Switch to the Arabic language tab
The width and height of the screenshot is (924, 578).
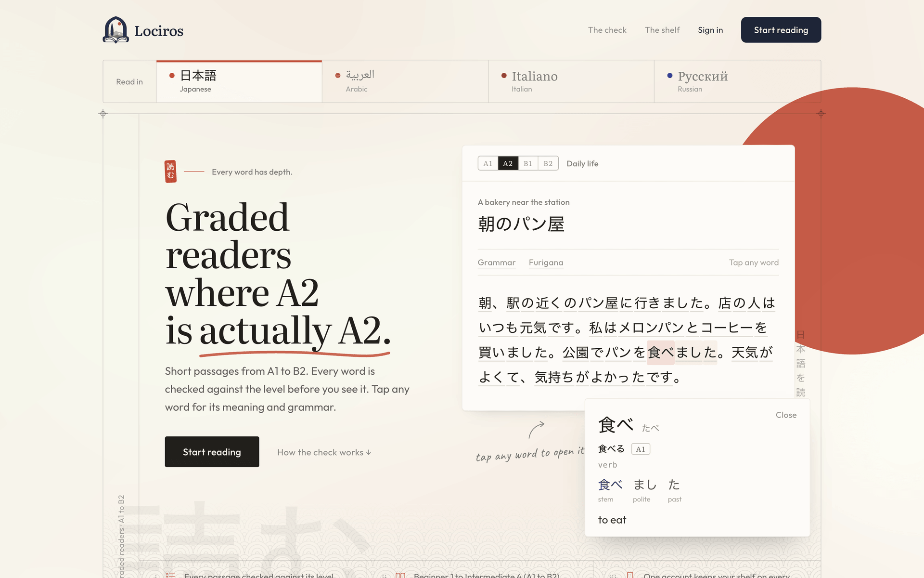tap(405, 81)
